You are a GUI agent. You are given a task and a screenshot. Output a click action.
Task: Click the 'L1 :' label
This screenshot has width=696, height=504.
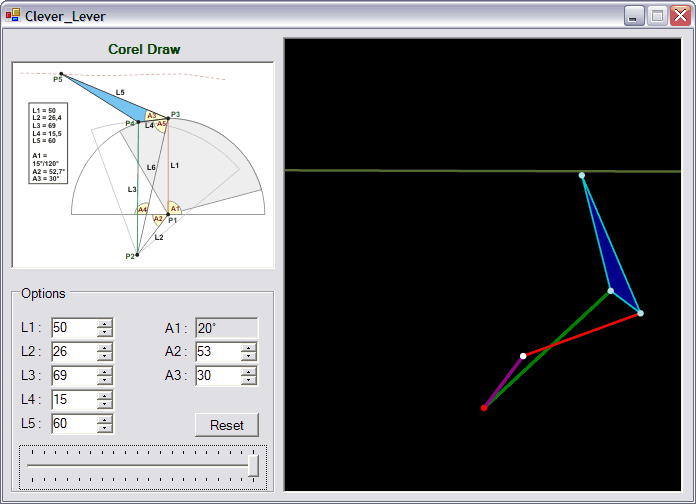tap(31, 328)
